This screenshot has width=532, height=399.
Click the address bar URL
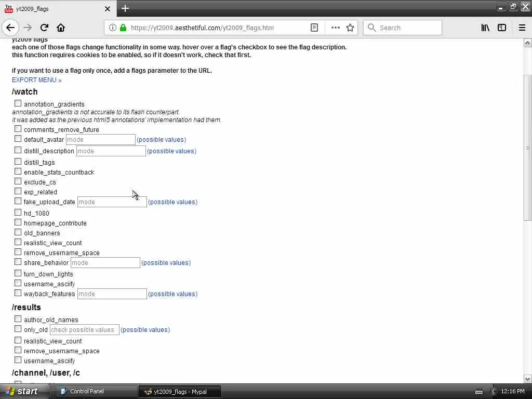click(202, 28)
